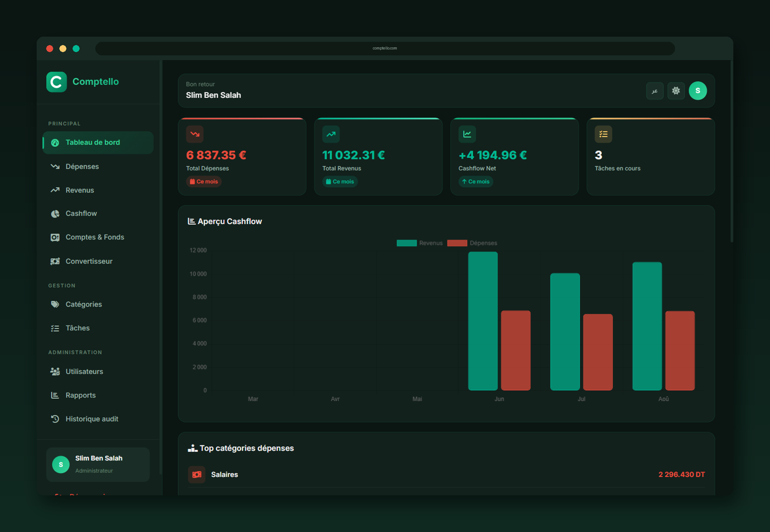Click the Ce mois badge under Total Revenus
The width and height of the screenshot is (770, 532).
point(340,182)
